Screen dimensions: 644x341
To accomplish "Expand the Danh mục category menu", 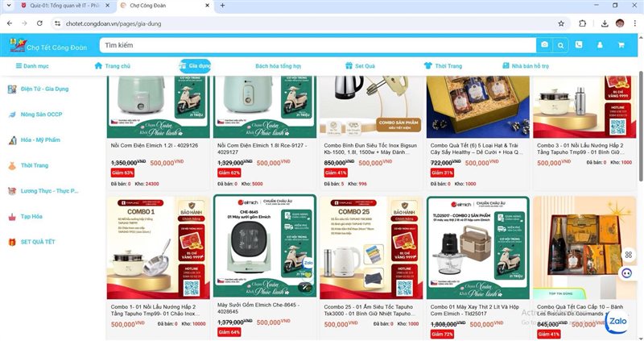I will [32, 66].
